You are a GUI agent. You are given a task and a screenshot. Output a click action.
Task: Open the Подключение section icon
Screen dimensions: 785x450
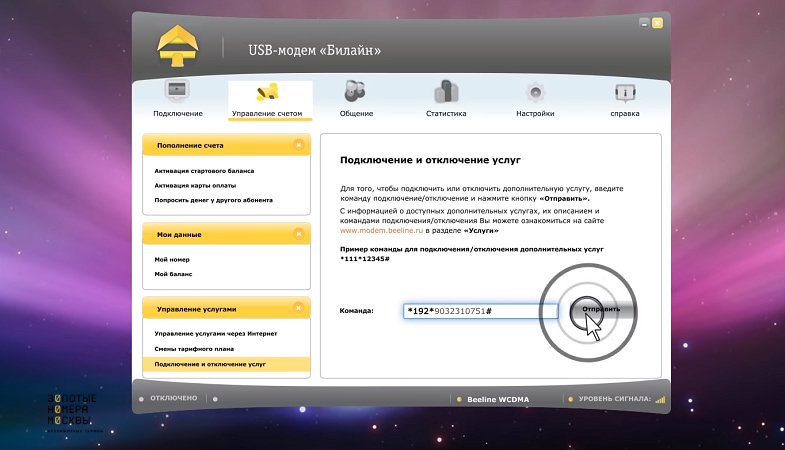pyautogui.click(x=177, y=91)
